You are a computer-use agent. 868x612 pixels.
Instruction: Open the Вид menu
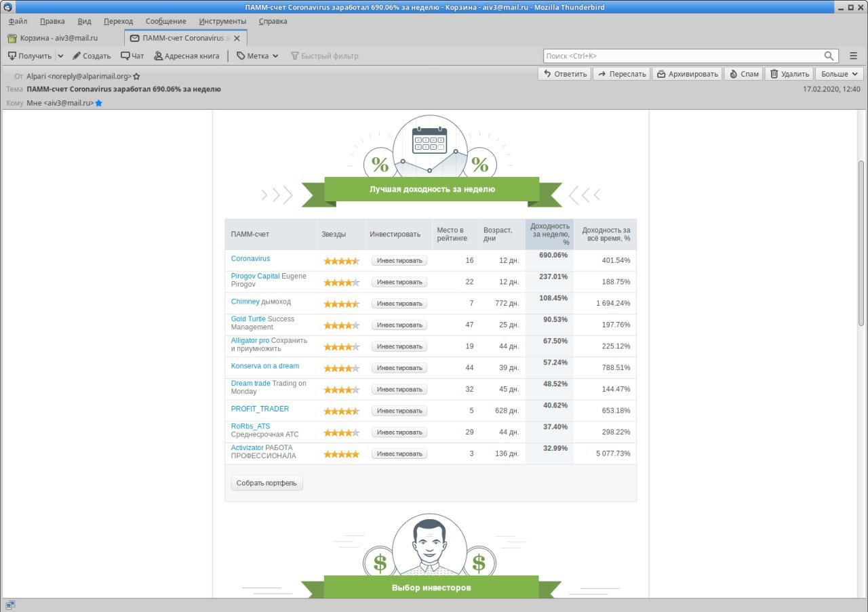pos(84,21)
